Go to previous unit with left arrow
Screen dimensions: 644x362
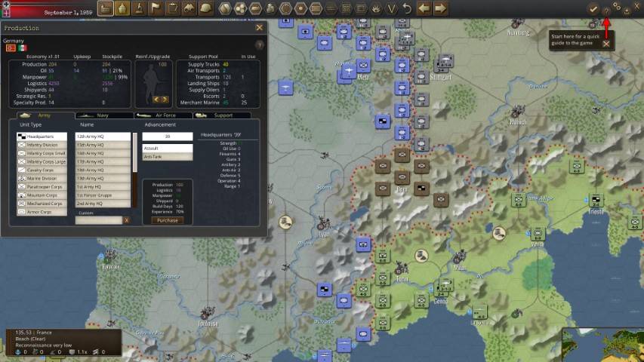pos(424,8)
